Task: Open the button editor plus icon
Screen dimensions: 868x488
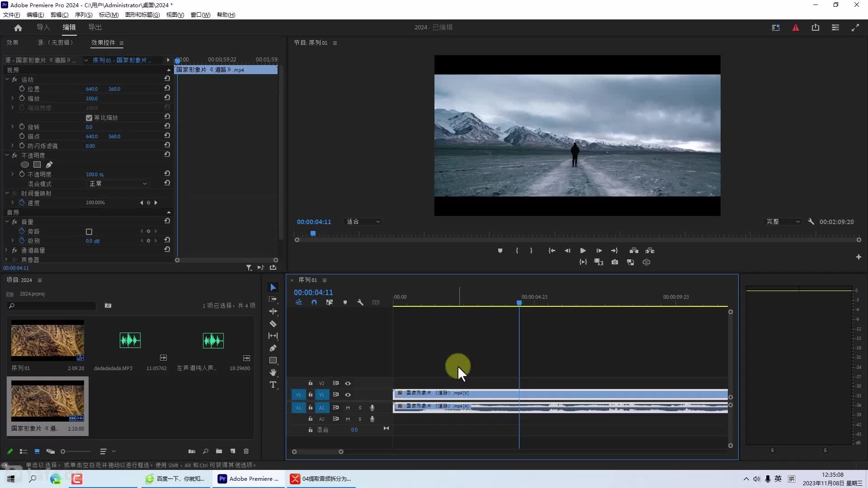Action: coord(859,257)
